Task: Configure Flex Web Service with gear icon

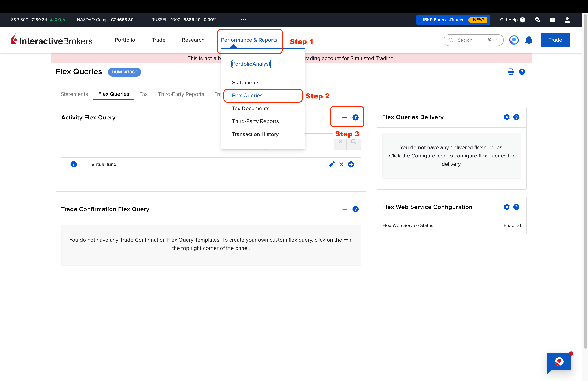Action: click(x=507, y=207)
